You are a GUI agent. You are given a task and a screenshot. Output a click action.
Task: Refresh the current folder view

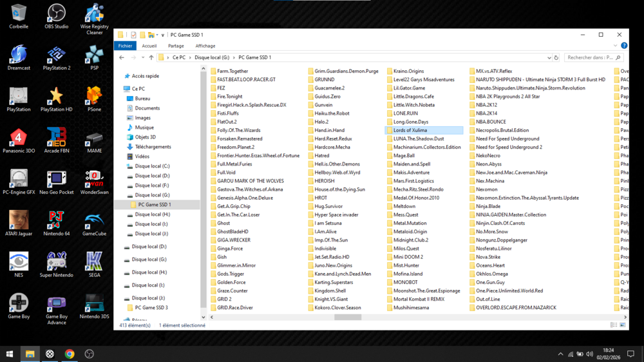[556, 57]
